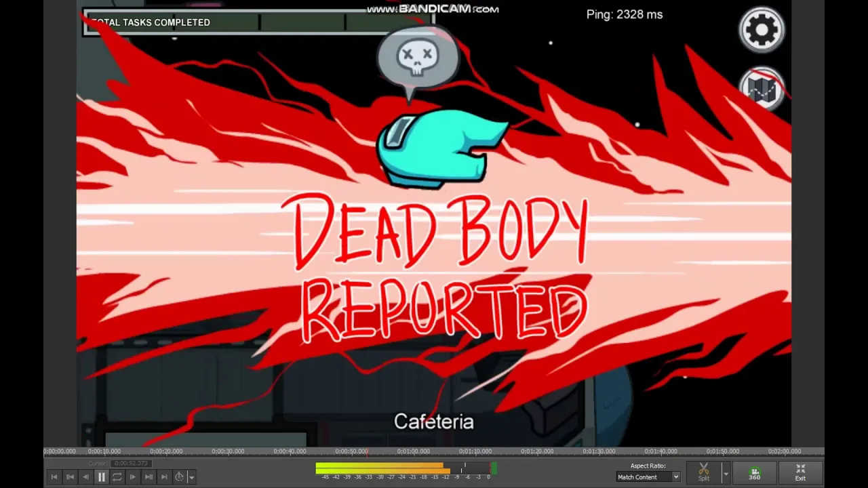Toggle loop playback
The height and width of the screenshot is (488, 868).
[117, 477]
